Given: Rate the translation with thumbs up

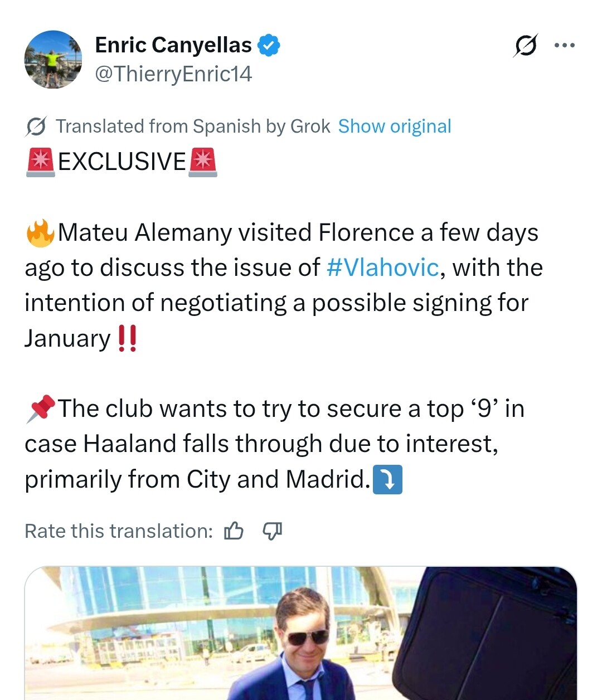Looking at the screenshot, I should click(x=234, y=531).
